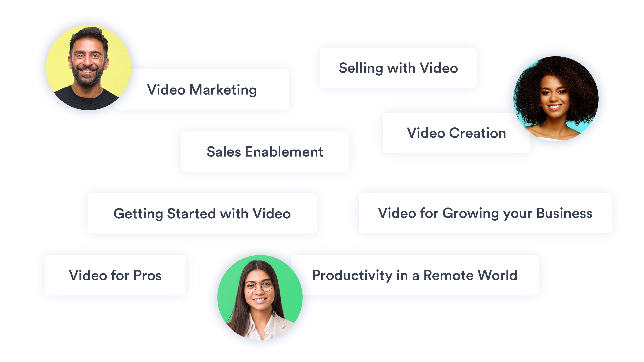644x362 pixels.
Task: Click the 'Enablement' word in the sales card
Action: pyautogui.click(x=284, y=152)
